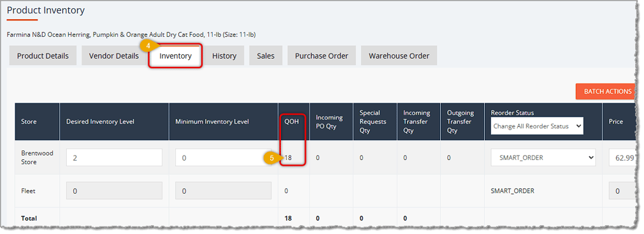The height and width of the screenshot is (234, 644).
Task: Click the Total row label
Action: (x=29, y=218)
